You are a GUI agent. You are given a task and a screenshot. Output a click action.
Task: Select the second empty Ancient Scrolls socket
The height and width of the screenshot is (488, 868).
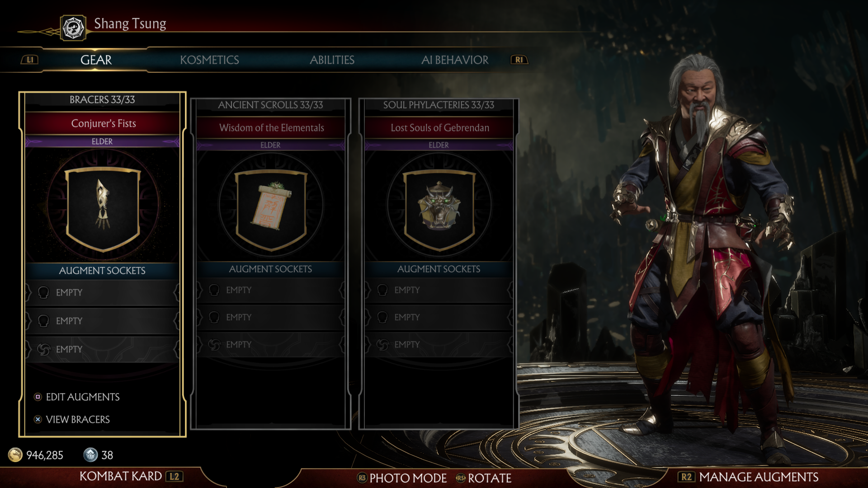tap(271, 317)
